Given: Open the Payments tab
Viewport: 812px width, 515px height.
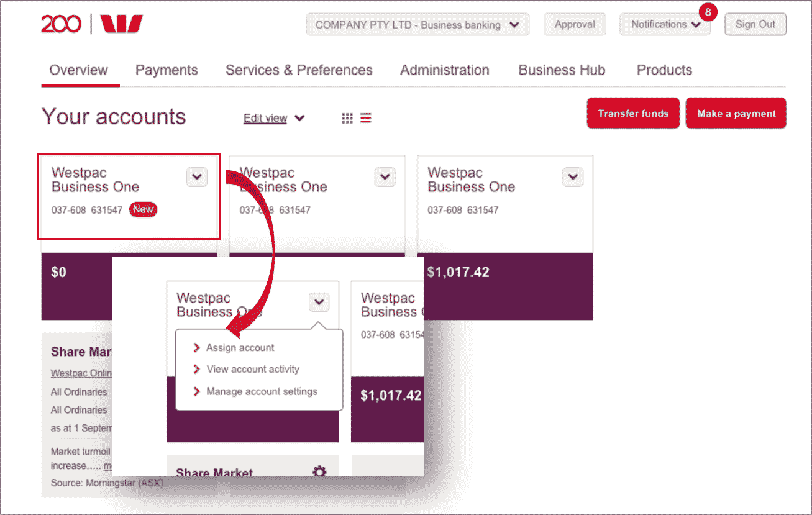Looking at the screenshot, I should pos(167,70).
